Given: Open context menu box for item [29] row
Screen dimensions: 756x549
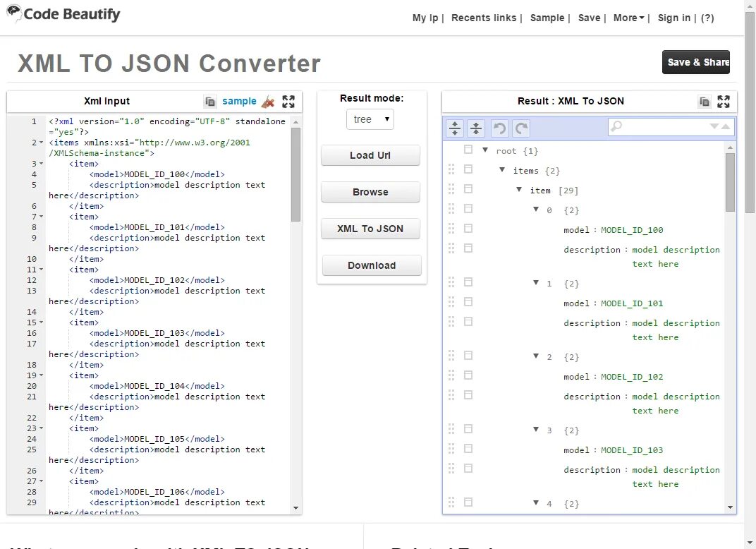Looking at the screenshot, I should click(468, 189).
